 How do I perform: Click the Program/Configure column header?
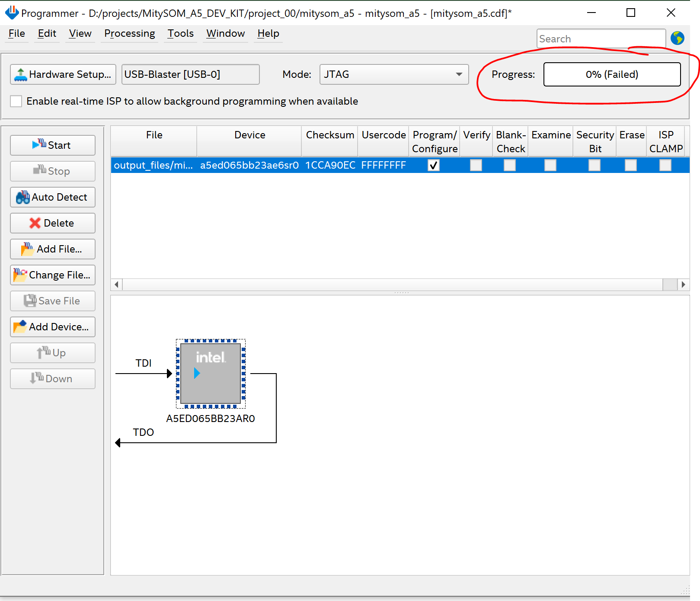(435, 141)
